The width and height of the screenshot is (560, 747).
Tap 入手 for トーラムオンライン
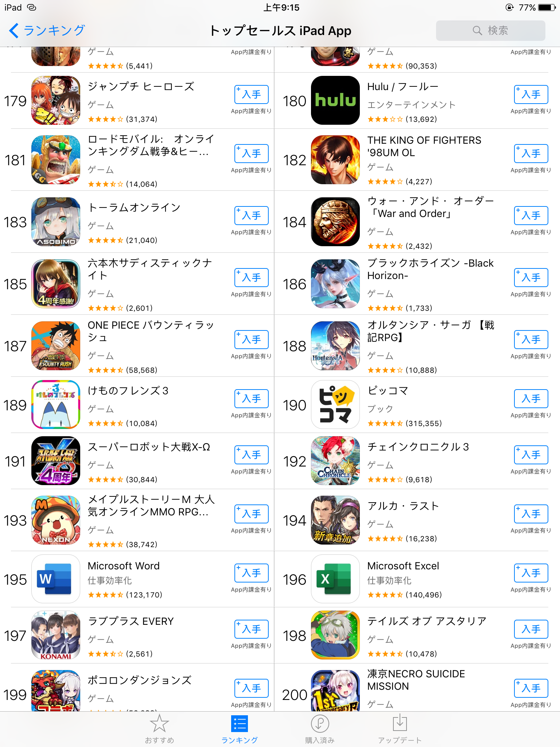tap(252, 216)
